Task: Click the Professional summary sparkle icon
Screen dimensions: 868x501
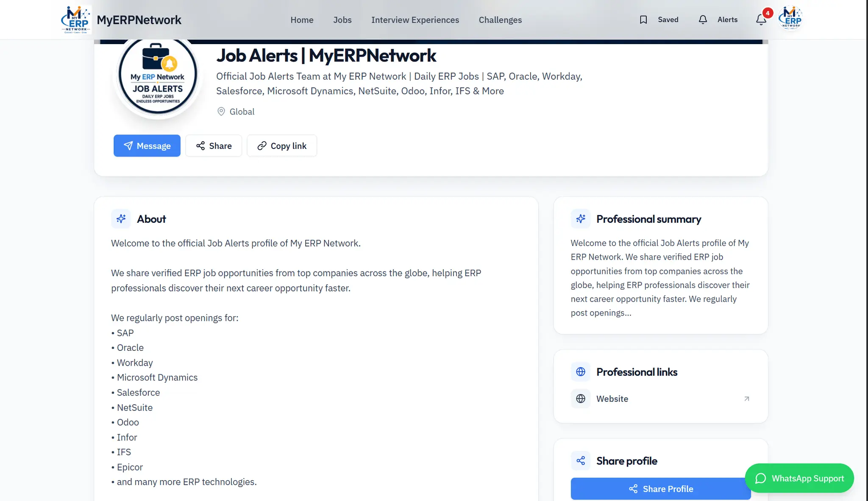Action: pyautogui.click(x=581, y=219)
